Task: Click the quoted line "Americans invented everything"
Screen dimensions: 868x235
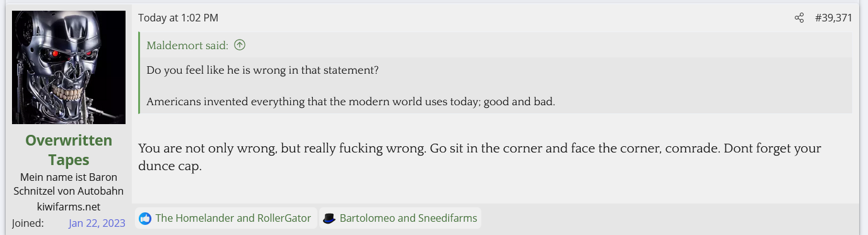Action: click(221, 101)
